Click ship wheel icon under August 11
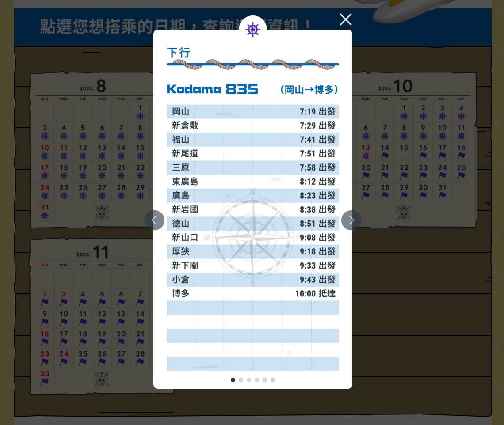Viewport: 504px width, 425px height. coord(64,156)
